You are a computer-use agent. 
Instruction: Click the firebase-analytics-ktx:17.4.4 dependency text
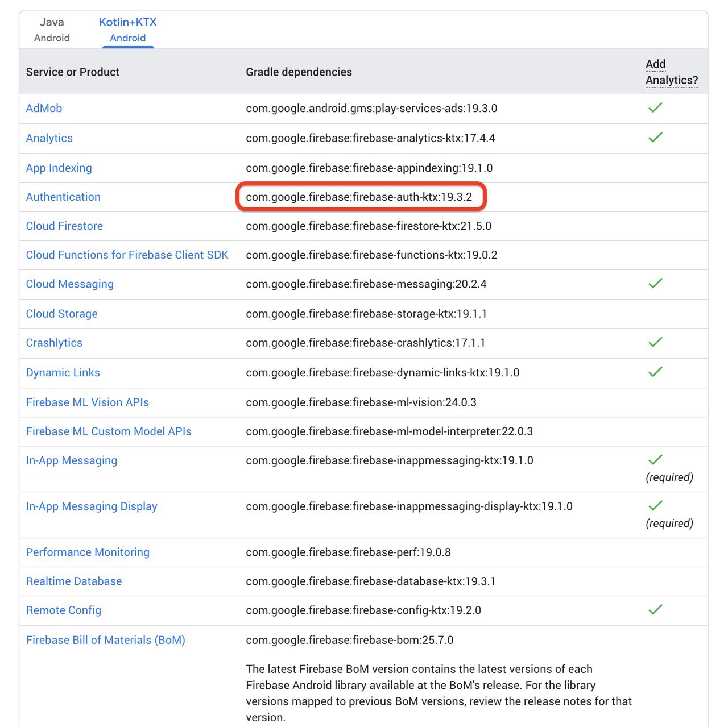(x=370, y=138)
